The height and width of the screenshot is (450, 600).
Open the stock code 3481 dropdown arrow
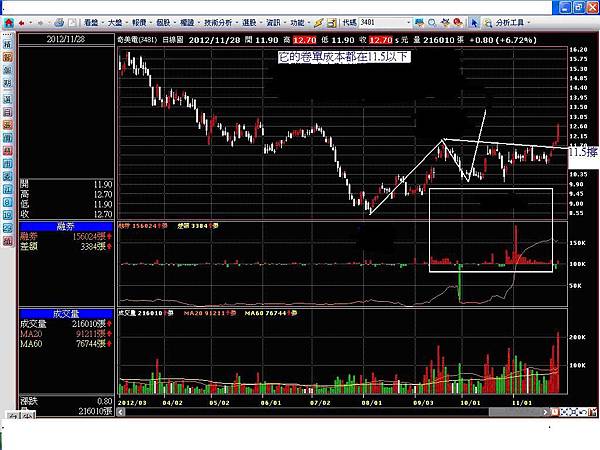[408, 23]
